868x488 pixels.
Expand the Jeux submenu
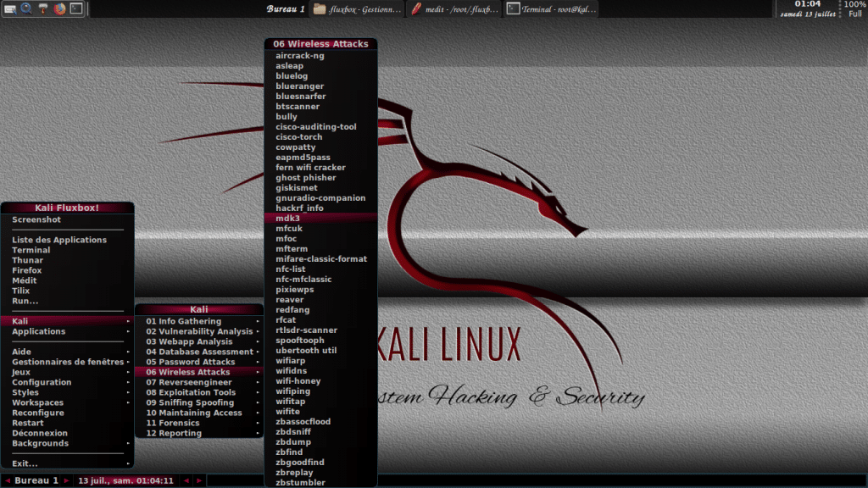tap(68, 373)
